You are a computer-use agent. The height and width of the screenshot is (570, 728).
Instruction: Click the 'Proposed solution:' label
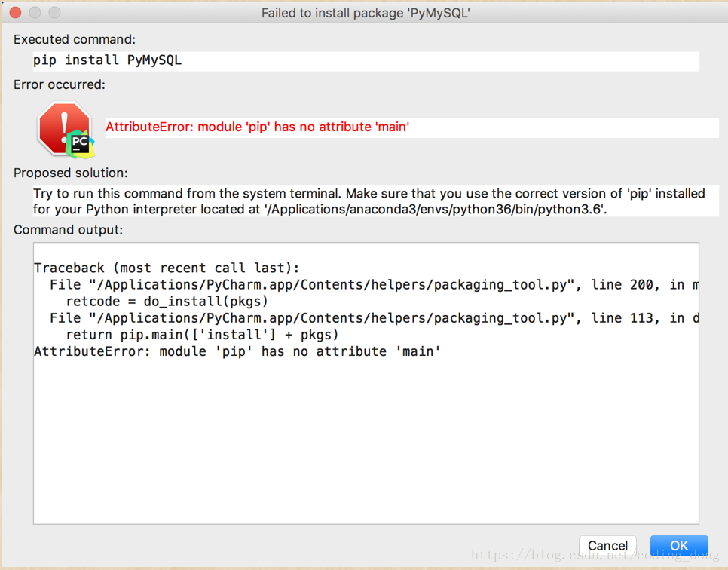coord(71,173)
